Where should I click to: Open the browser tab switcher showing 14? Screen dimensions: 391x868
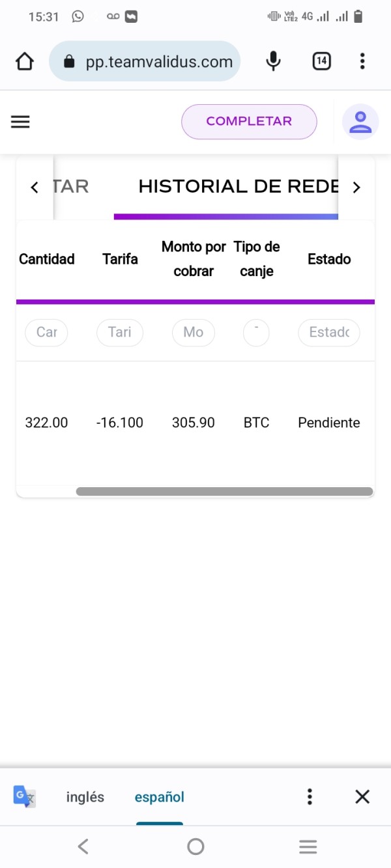(x=321, y=62)
